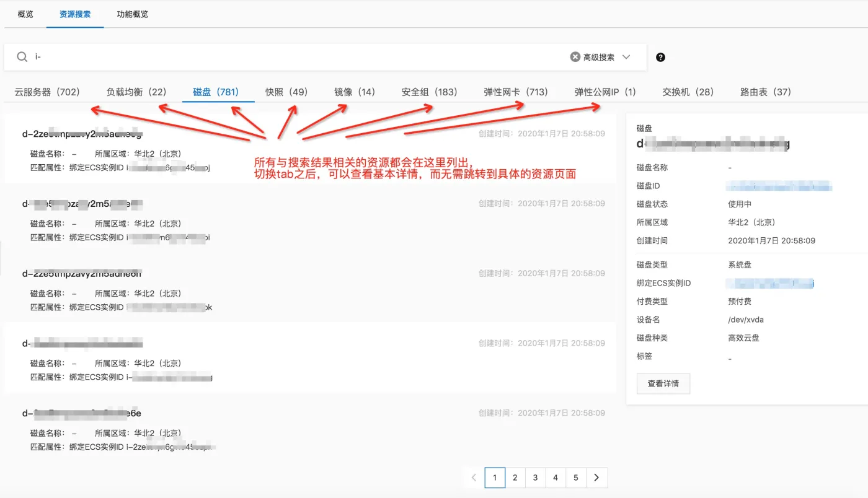Click the 查看详情 button
868x498 pixels.
(x=663, y=383)
